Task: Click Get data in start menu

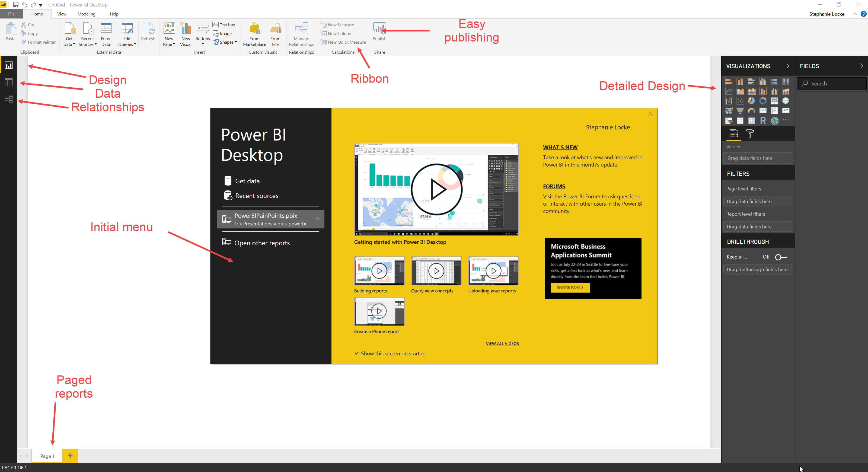Action: pyautogui.click(x=242, y=181)
